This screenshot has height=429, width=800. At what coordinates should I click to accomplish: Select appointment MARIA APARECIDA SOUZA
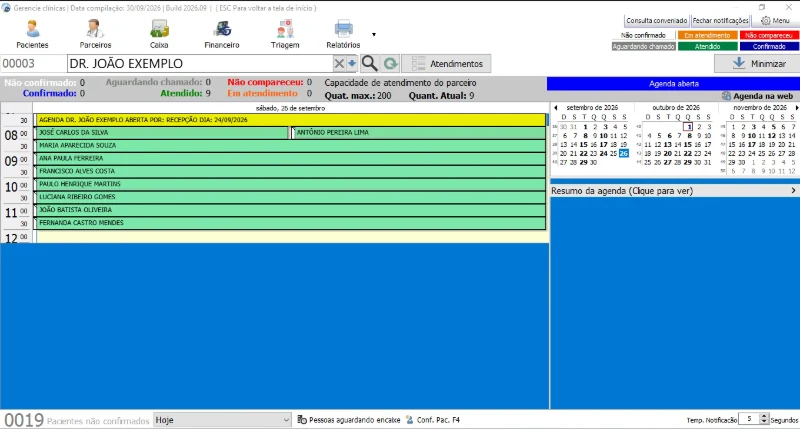pyautogui.click(x=291, y=145)
